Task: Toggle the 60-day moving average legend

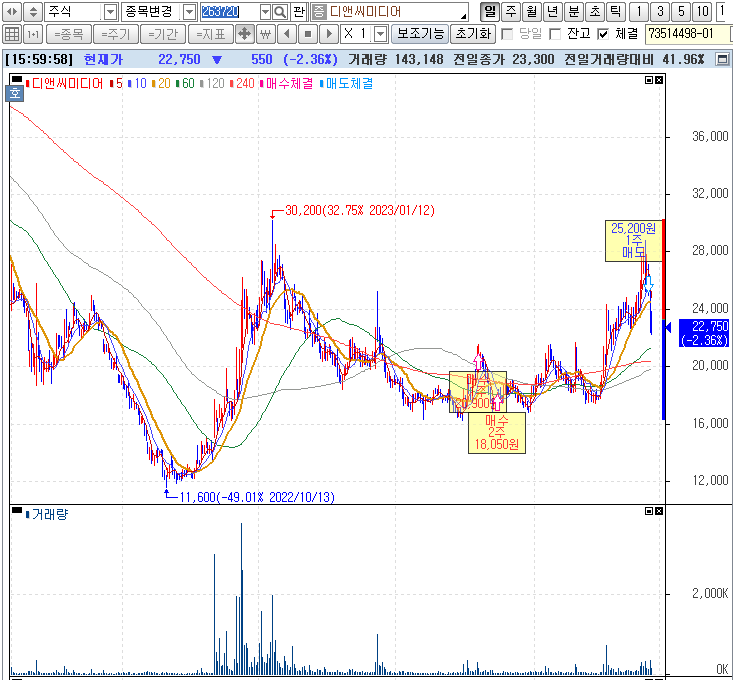Action: pos(185,83)
